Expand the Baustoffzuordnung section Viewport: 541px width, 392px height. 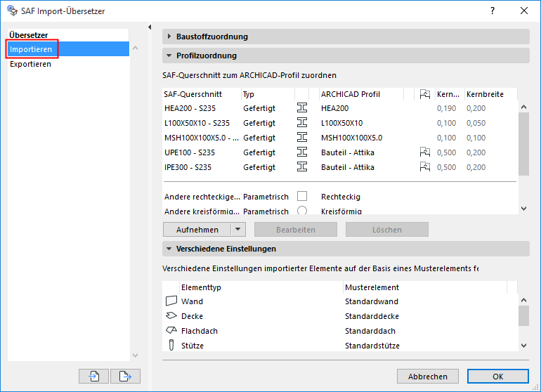pyautogui.click(x=169, y=37)
